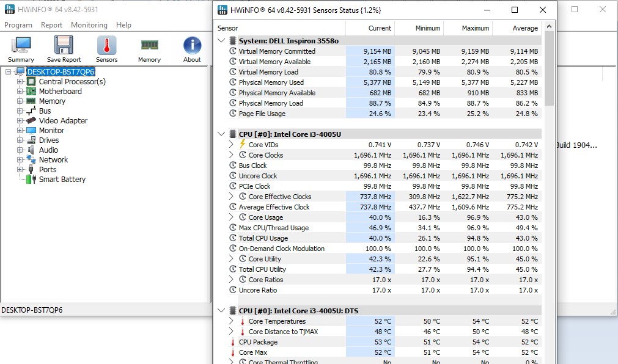This screenshot has height=364, width=618.
Task: Click the Sensor column header
Action: click(x=280, y=28)
